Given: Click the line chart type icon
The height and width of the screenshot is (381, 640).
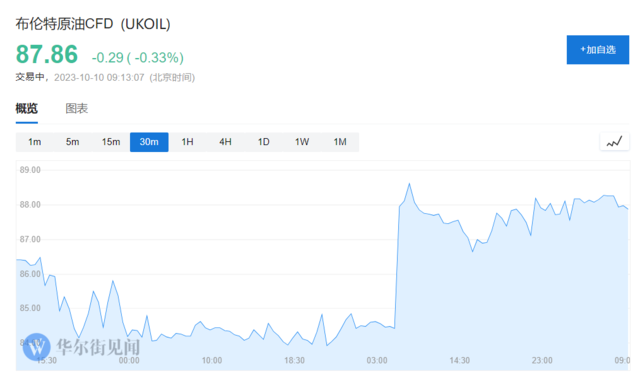Looking at the screenshot, I should 614,142.
